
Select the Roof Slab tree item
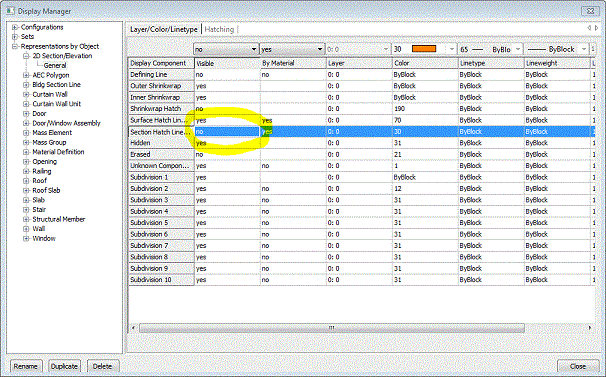(x=46, y=190)
